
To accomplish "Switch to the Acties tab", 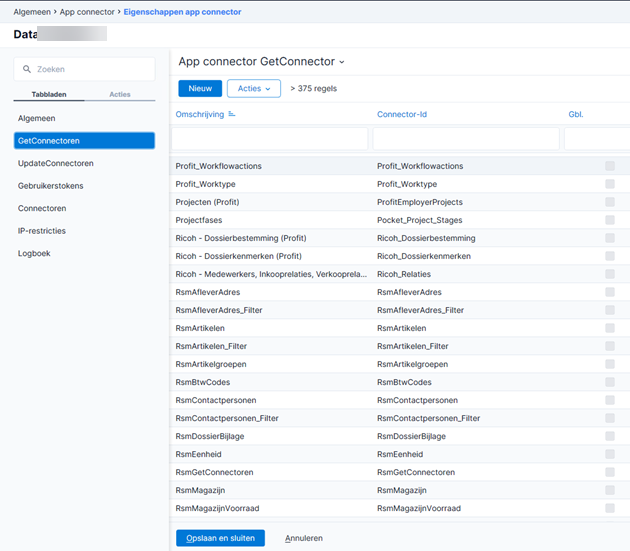I will 119,95.
